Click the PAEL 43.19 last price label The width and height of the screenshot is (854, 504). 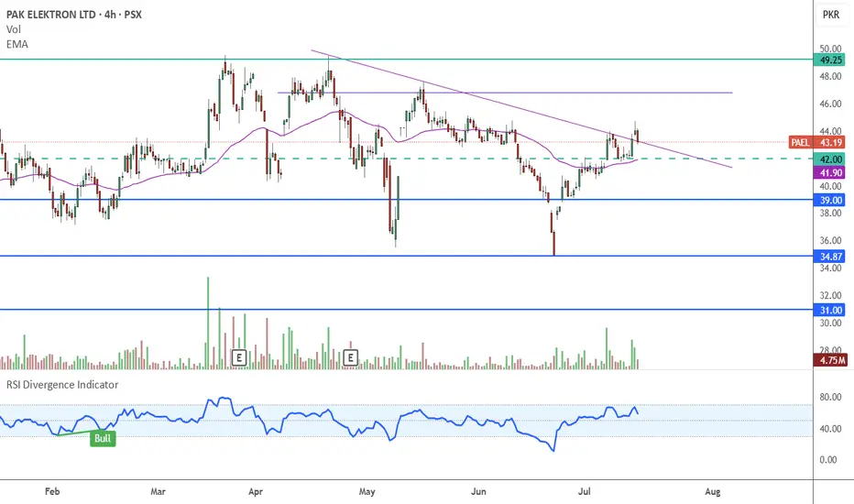tap(816, 143)
